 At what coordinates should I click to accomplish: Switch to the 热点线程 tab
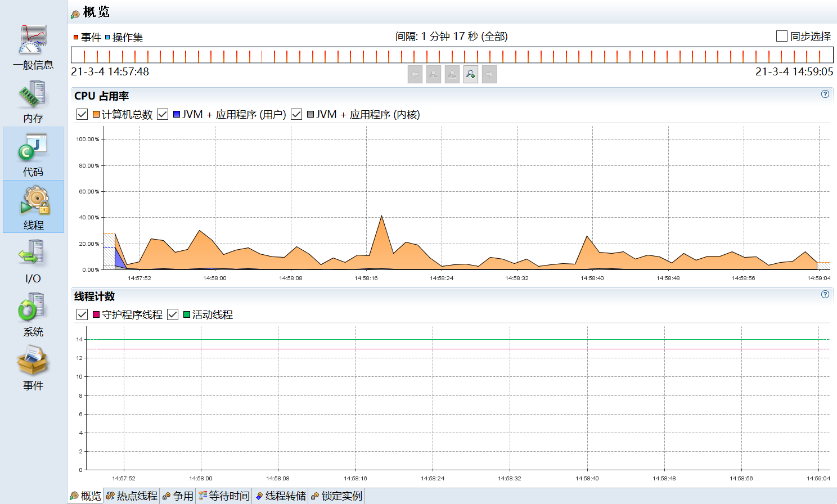tap(130, 496)
